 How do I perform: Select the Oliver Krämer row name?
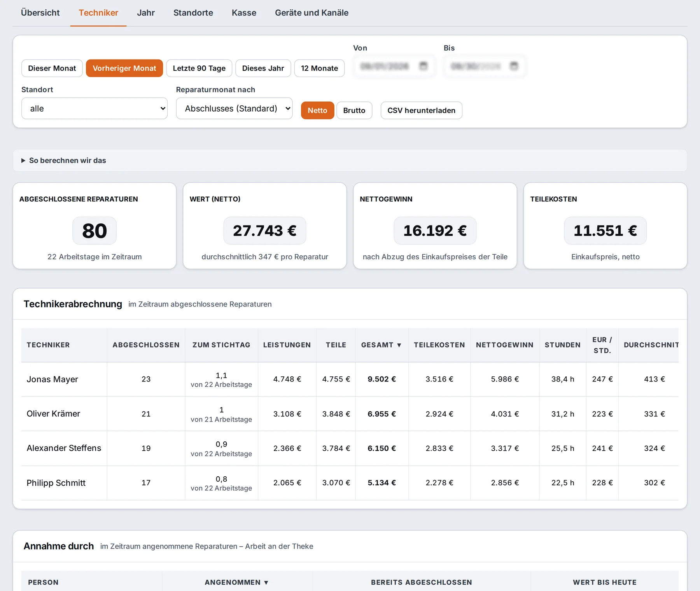[x=53, y=414]
